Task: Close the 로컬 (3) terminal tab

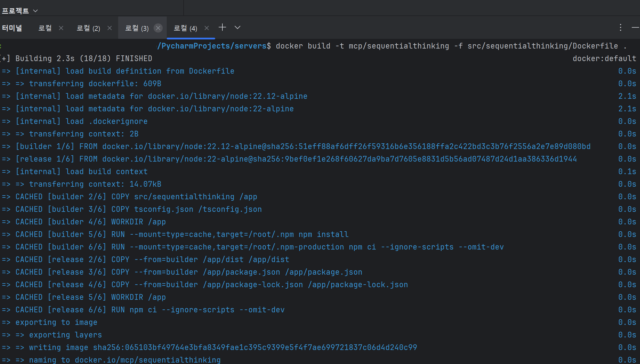Action: (x=158, y=28)
